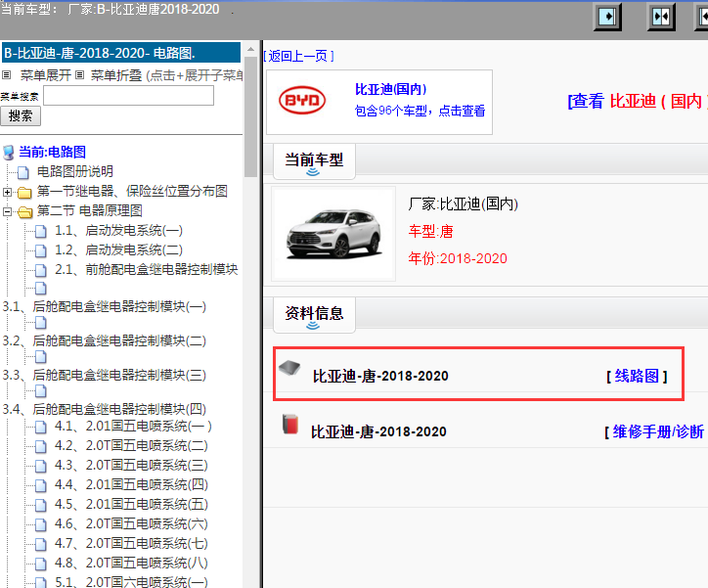The image size is (708, 588).
Task: Click B-比亚迪-唐-2018-2020-电路图 header title
Action: click(x=121, y=53)
